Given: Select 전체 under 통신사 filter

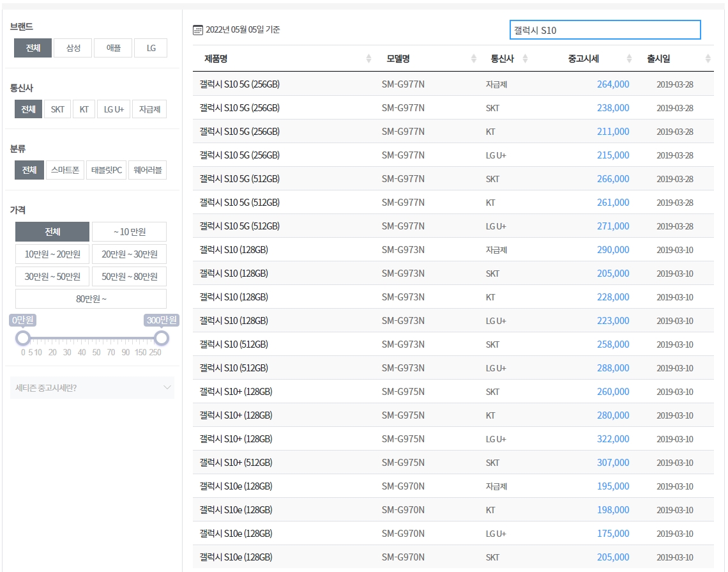Looking at the screenshot, I should pyautogui.click(x=28, y=109).
